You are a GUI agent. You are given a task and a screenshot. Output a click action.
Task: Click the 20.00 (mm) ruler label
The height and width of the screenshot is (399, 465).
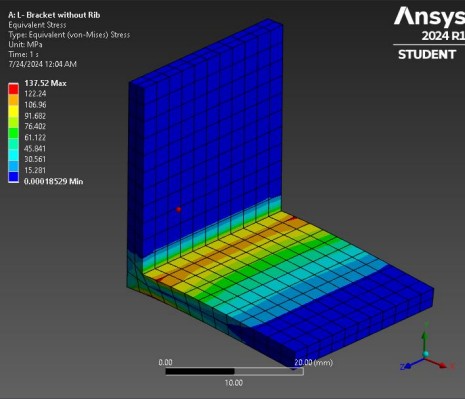pyautogui.click(x=313, y=362)
